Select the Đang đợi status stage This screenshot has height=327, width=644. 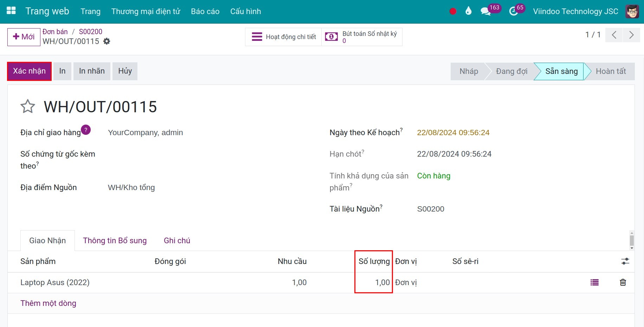[511, 71]
